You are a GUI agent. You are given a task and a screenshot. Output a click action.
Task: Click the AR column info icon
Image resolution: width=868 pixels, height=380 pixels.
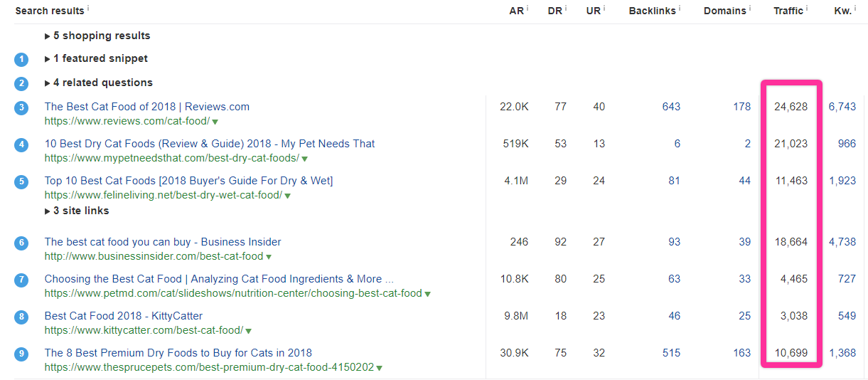point(527,8)
